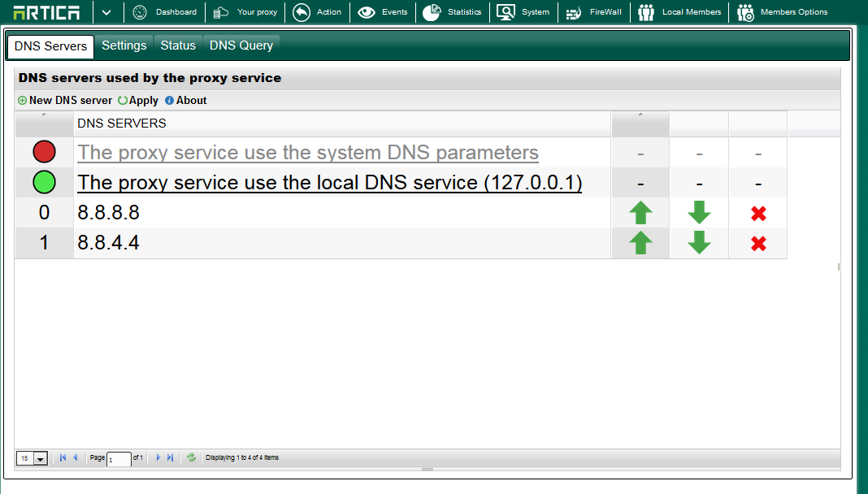
Task: Expand the top menu chevron dropdown
Action: 106,12
